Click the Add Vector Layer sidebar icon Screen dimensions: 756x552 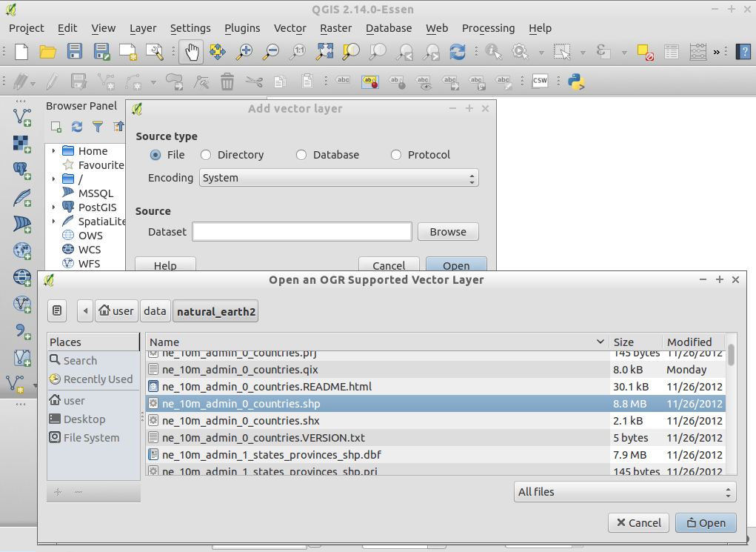(22, 117)
